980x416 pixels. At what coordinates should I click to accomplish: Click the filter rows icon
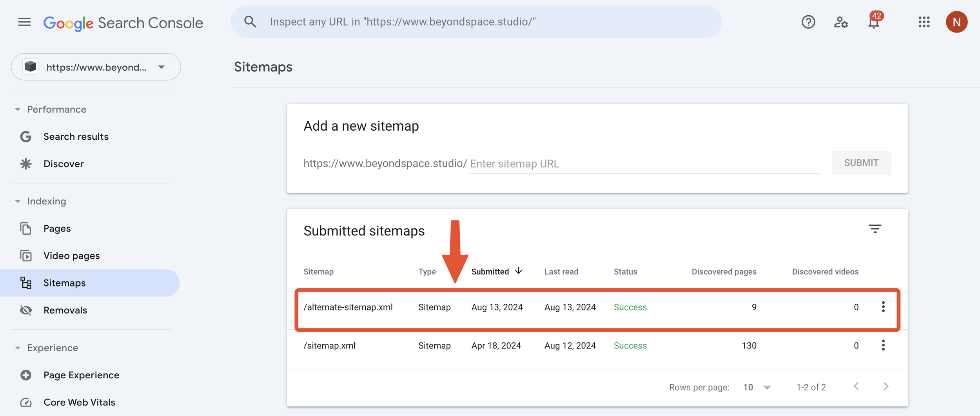pyautogui.click(x=875, y=229)
